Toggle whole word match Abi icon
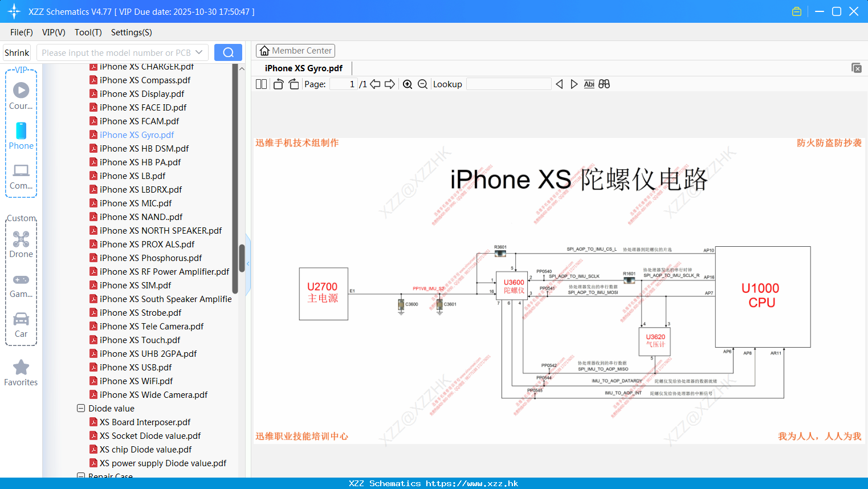The image size is (868, 489). (589, 84)
